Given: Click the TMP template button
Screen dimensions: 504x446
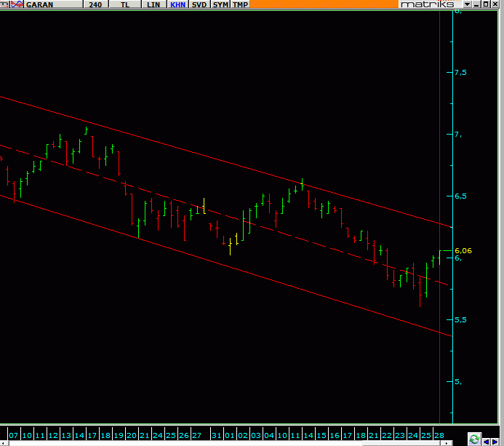Looking at the screenshot, I should click(x=240, y=4).
